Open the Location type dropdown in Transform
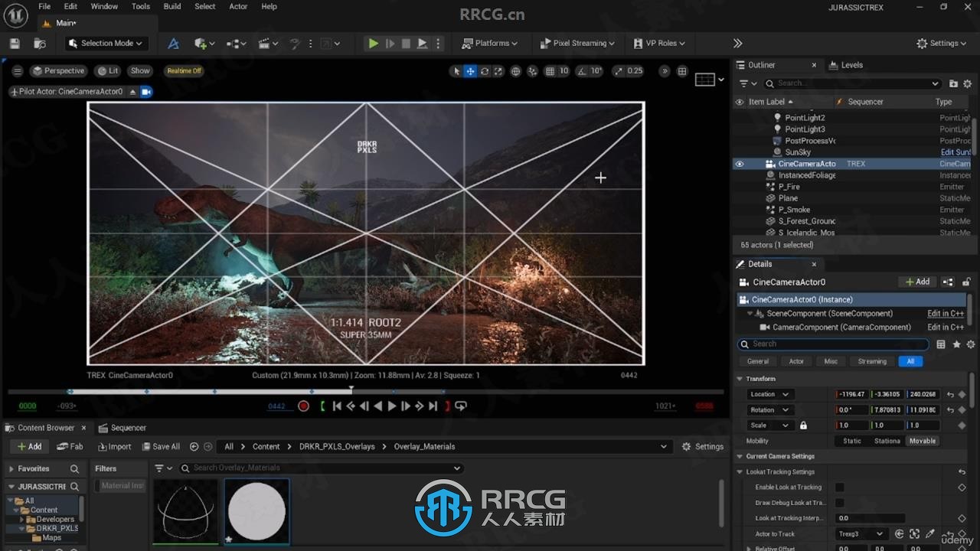The width and height of the screenshot is (980, 551). 770,394
